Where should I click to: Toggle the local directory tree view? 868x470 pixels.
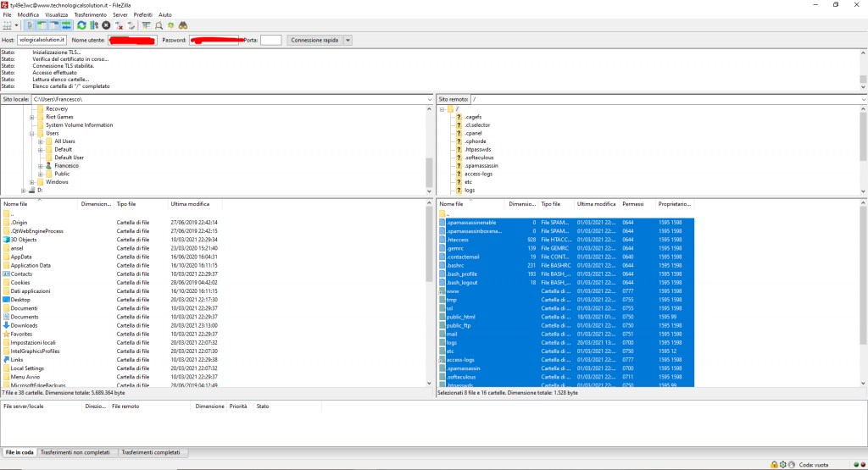tap(41, 25)
